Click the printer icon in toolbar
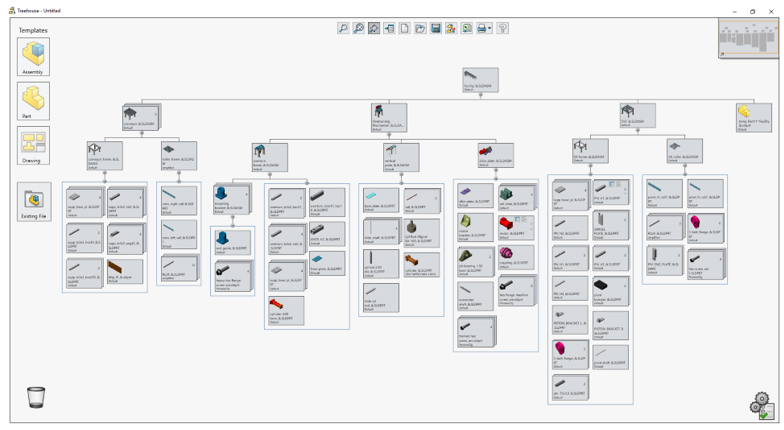The width and height of the screenshot is (784, 430). [x=481, y=28]
